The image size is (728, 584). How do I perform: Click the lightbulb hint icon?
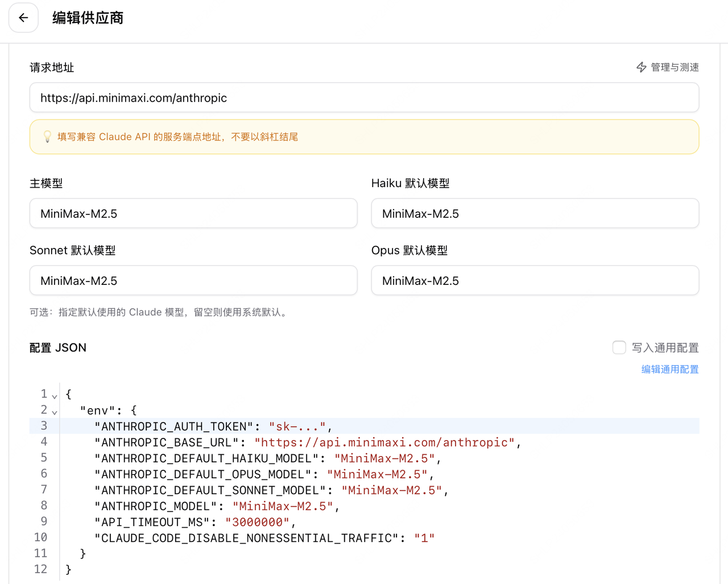[x=47, y=136]
